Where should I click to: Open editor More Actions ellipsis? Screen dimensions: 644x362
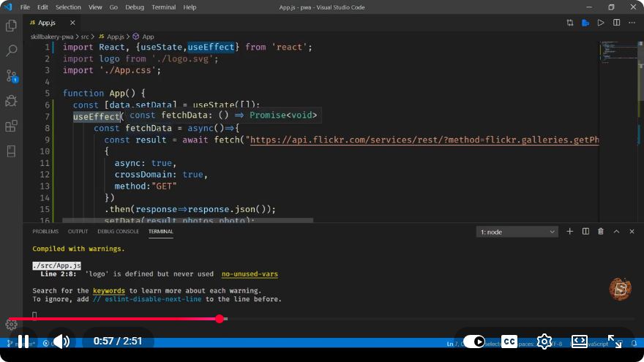(632, 23)
